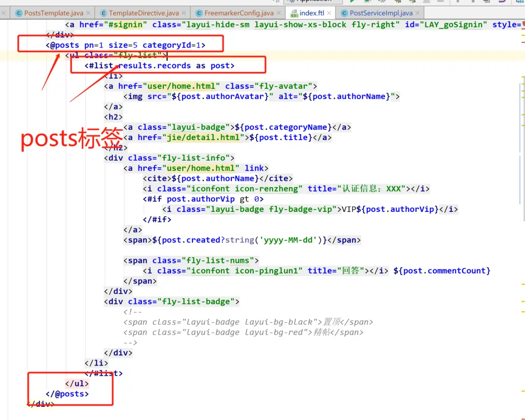525x420 pixels.
Task: Click '${post.title}' expression
Action: (x=281, y=137)
